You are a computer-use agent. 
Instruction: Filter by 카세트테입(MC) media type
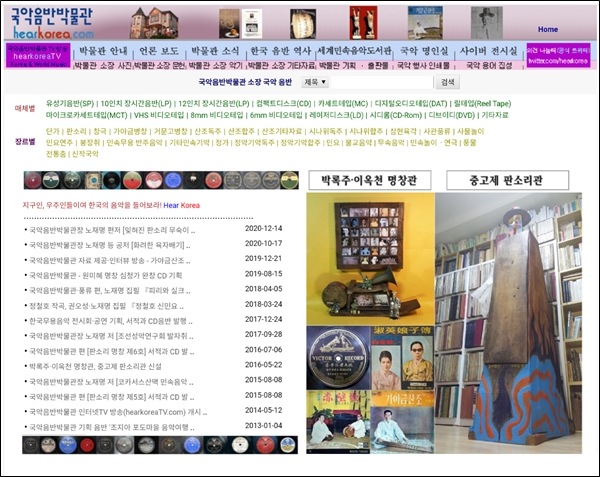[x=343, y=104]
